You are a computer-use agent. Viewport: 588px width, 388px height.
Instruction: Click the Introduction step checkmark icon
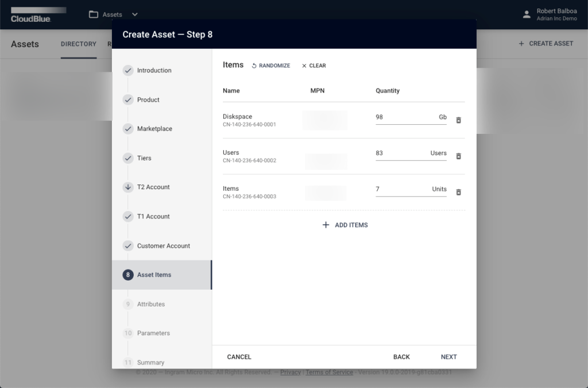point(128,70)
